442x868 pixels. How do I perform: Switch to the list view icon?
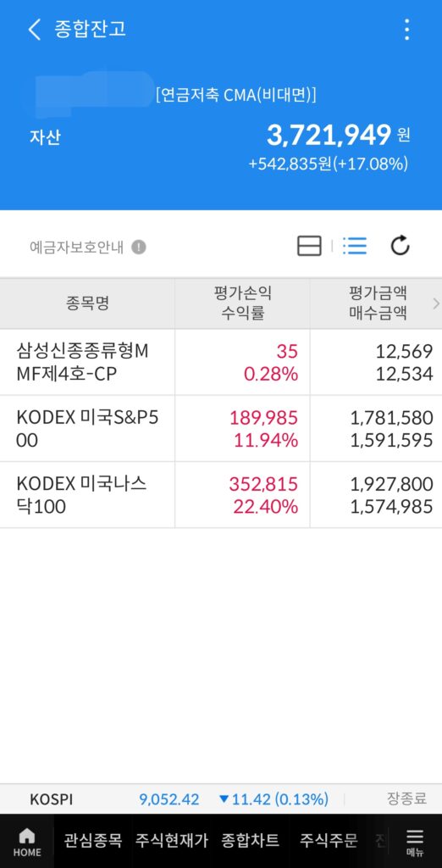point(354,246)
